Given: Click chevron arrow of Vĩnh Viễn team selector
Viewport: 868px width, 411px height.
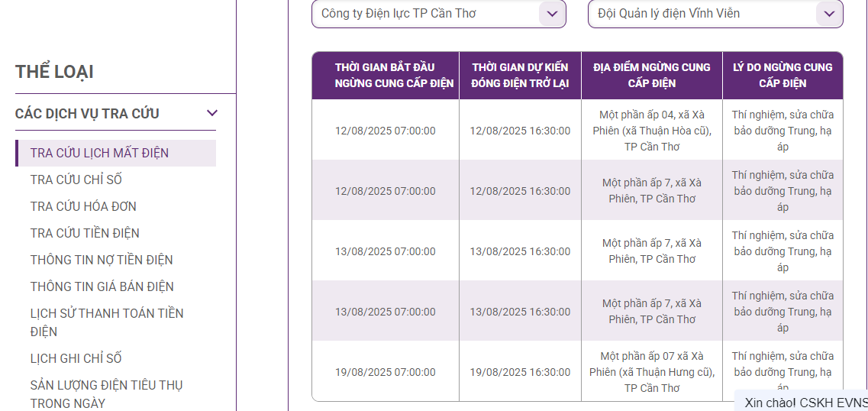Looking at the screenshot, I should coord(829,14).
